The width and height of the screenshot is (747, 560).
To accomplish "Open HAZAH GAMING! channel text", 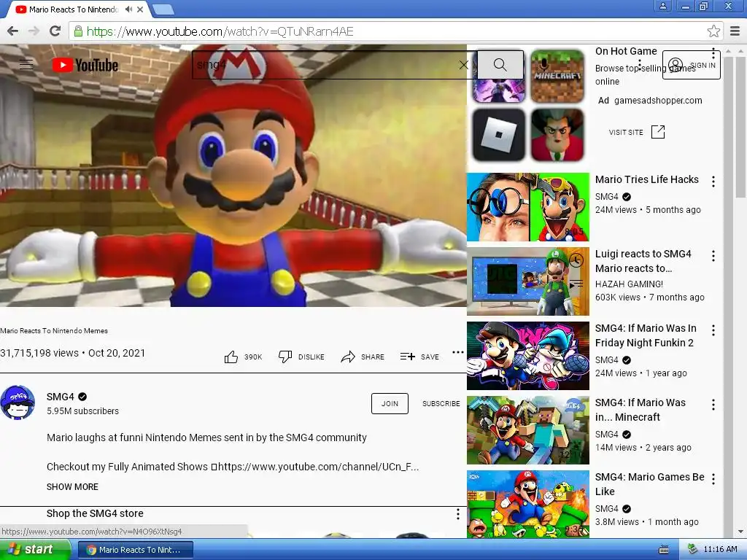I will click(x=629, y=284).
